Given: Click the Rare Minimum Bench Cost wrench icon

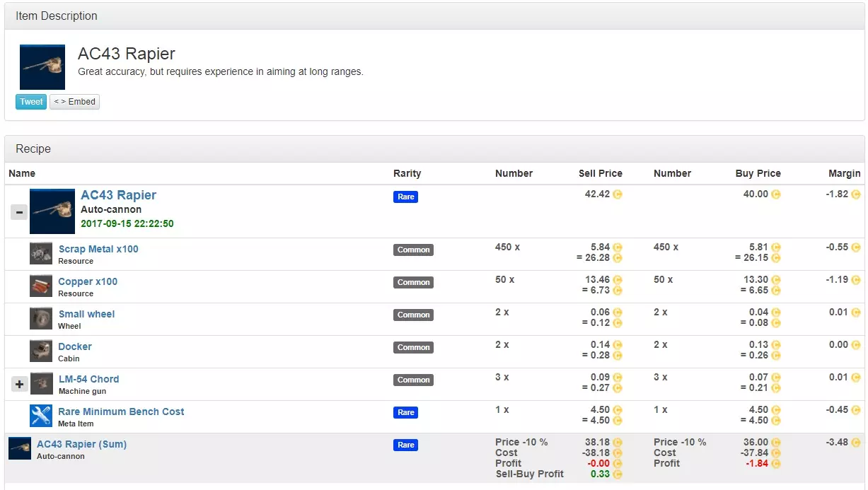Looking at the screenshot, I should pyautogui.click(x=41, y=416).
